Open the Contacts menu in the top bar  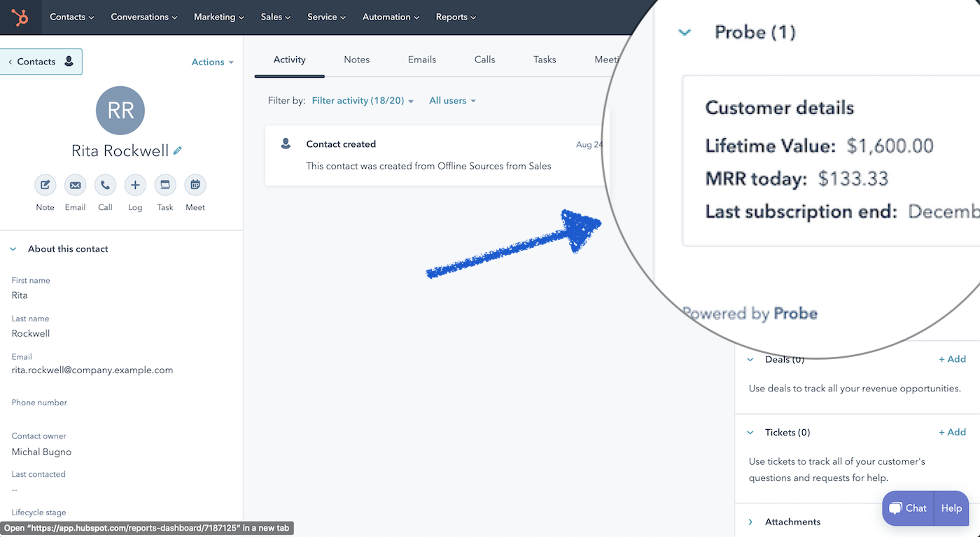(72, 17)
